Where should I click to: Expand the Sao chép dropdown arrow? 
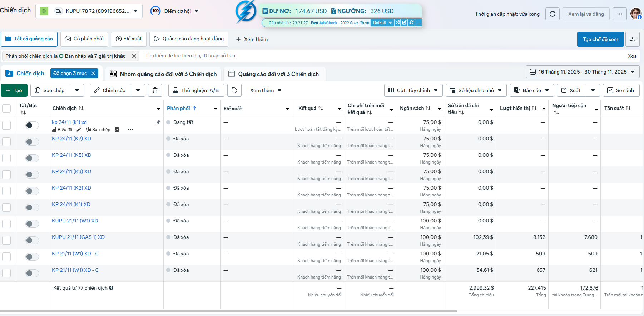pyautogui.click(x=77, y=90)
